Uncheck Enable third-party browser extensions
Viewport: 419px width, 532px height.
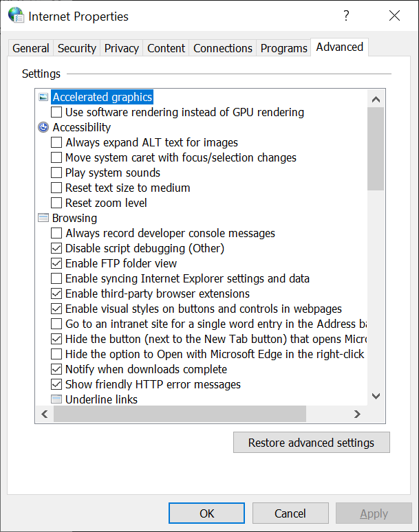[56, 293]
